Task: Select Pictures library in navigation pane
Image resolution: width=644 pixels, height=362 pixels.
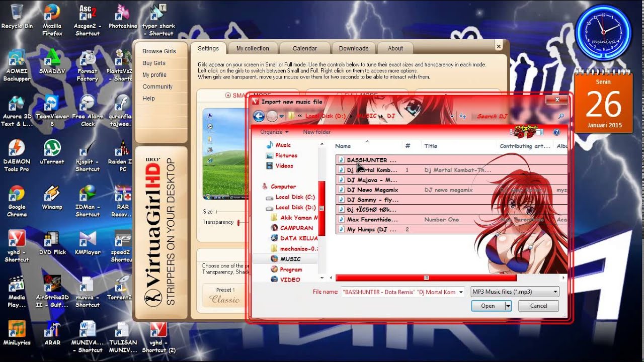Action: 286,155
